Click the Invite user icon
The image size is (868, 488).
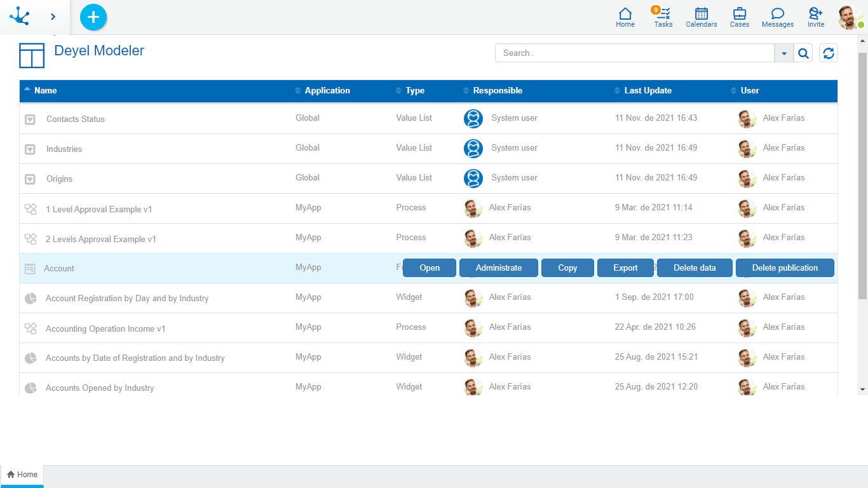point(816,17)
